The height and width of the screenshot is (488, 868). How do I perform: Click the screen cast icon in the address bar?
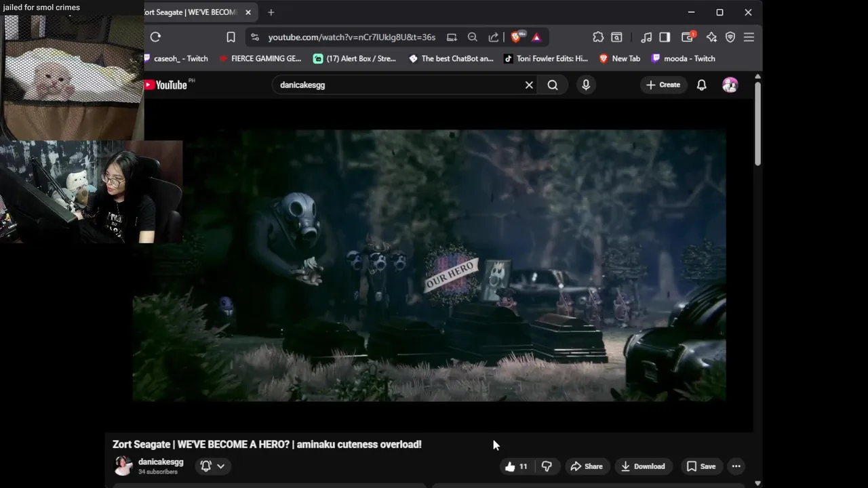(452, 37)
